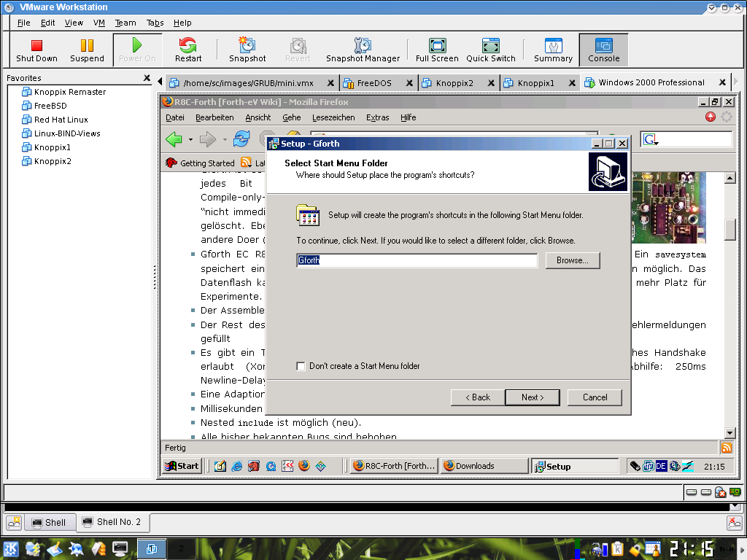Open the View menu in VMware
The height and width of the screenshot is (560, 747).
74,23
